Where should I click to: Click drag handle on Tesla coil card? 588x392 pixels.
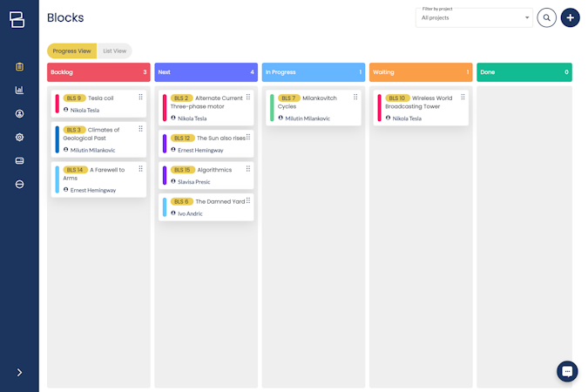tap(140, 97)
